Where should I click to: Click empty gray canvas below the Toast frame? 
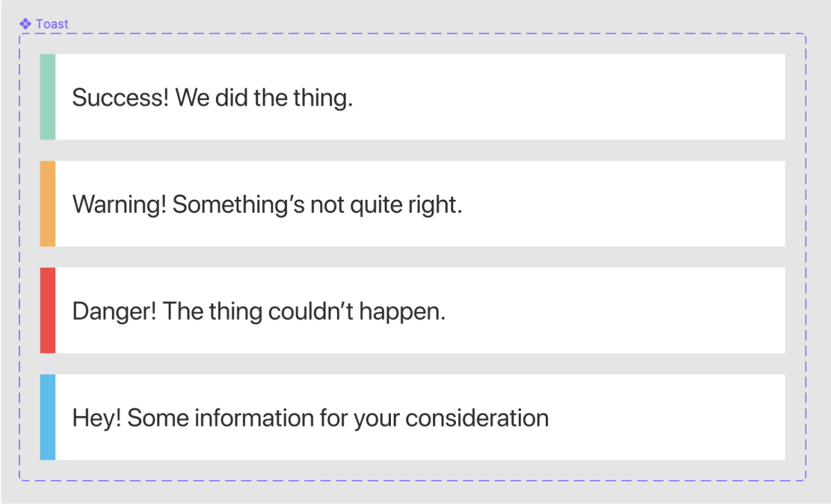tap(415, 492)
